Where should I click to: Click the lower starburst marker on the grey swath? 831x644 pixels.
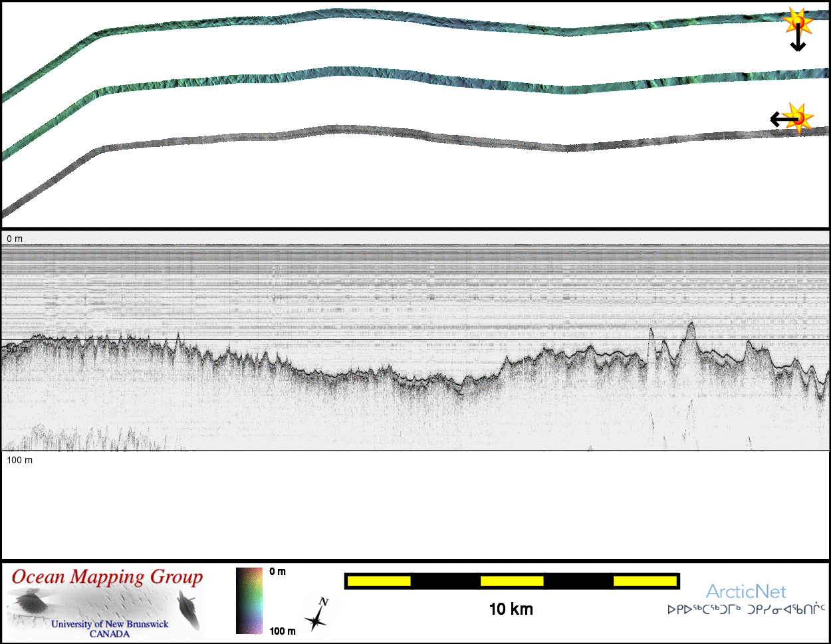pyautogui.click(x=800, y=118)
